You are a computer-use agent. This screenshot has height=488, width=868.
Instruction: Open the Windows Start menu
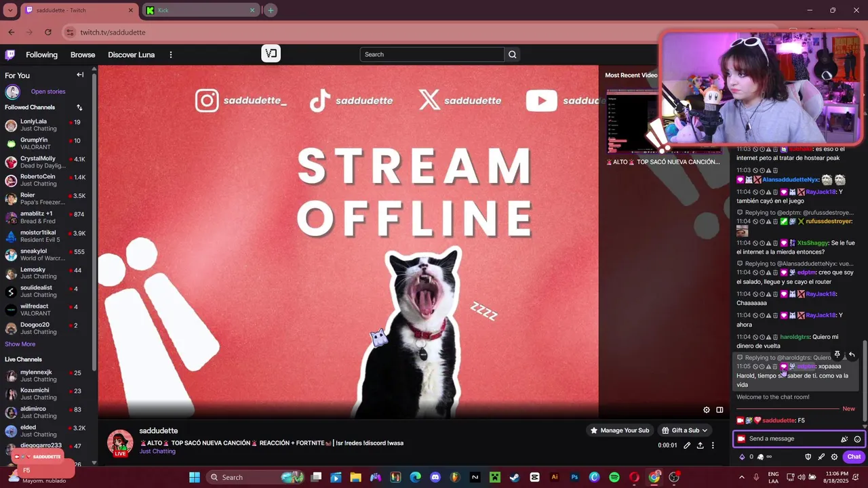point(195,477)
